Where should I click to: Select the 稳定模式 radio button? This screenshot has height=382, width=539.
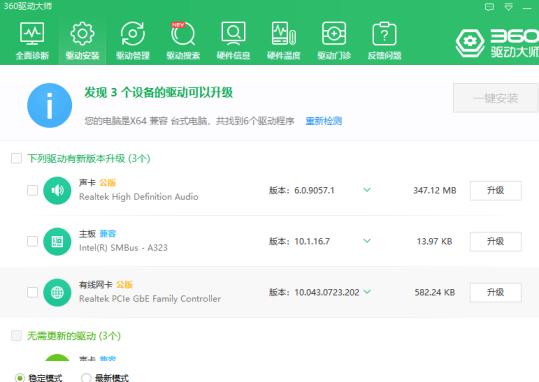pos(20,378)
